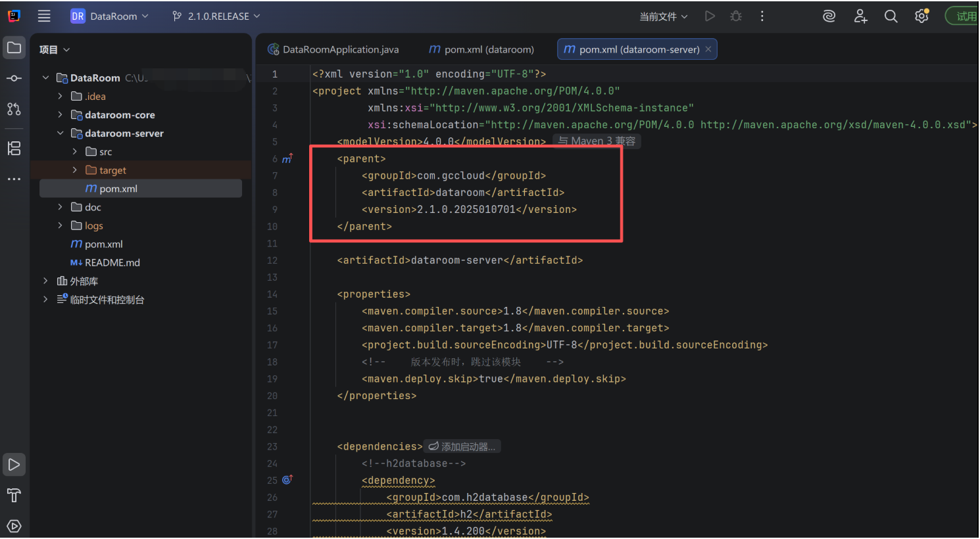Screen dimensions: 980x539
Task: Open the current file run configuration dropdown
Action: click(664, 16)
